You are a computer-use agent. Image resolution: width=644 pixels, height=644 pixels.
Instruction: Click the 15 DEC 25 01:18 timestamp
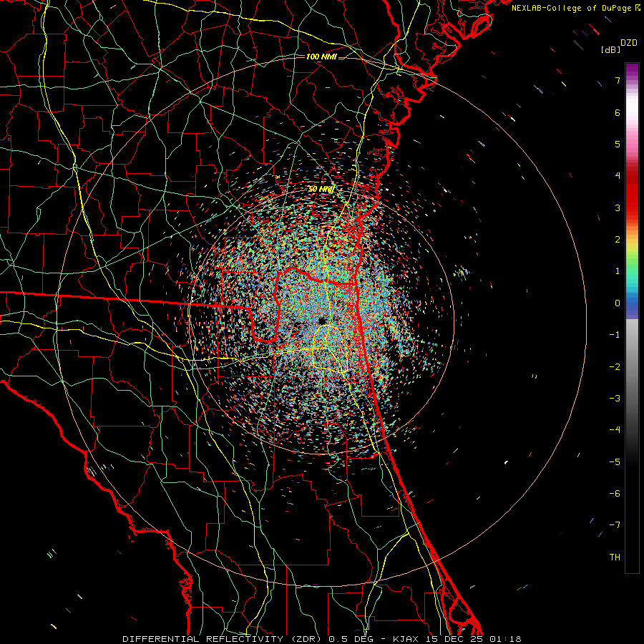472,639
